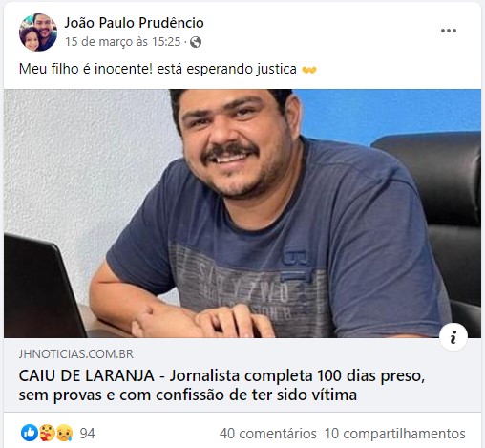Open the JHNOTICIAS.COM.BR source link
The height and width of the screenshot is (448, 485).
coord(76,354)
